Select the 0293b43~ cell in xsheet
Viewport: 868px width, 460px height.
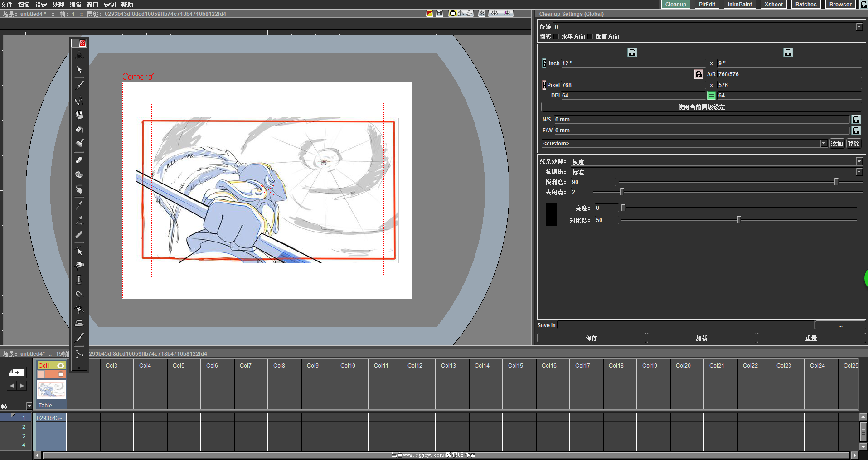[50, 418]
